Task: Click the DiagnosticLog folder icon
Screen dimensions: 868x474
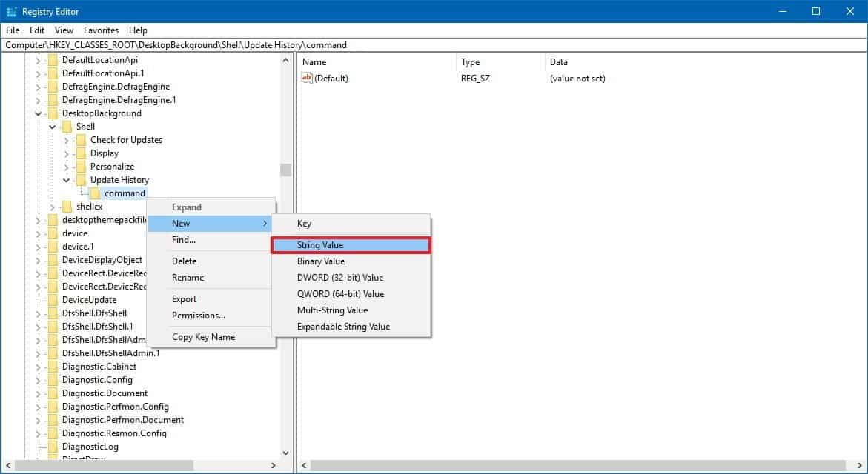Action: pyautogui.click(x=53, y=447)
